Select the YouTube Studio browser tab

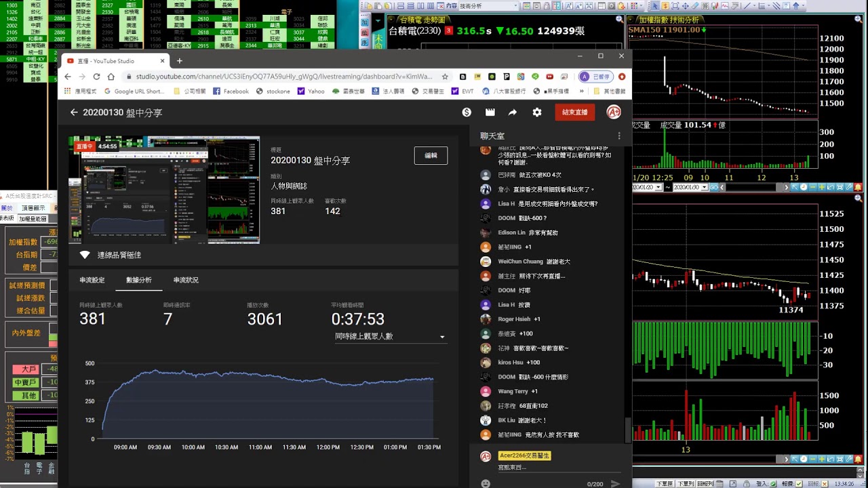point(114,61)
